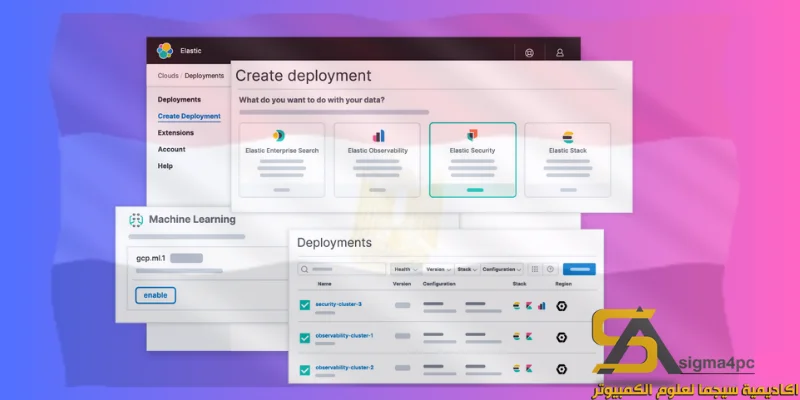Open the Health filter dropdown
Screen dimensions: 800x400
[x=406, y=269]
